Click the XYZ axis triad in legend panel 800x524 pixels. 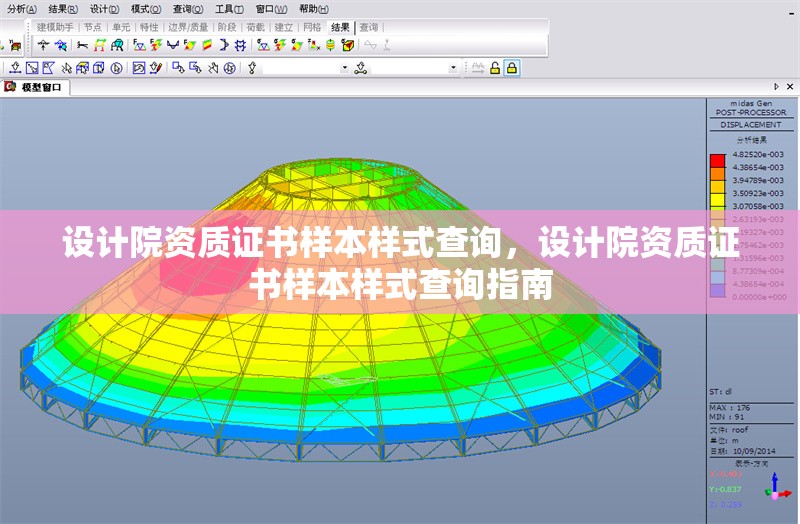click(776, 487)
